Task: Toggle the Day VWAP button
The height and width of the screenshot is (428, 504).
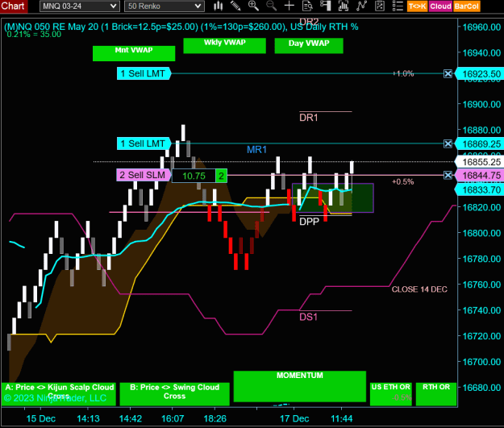Action: click(x=309, y=46)
